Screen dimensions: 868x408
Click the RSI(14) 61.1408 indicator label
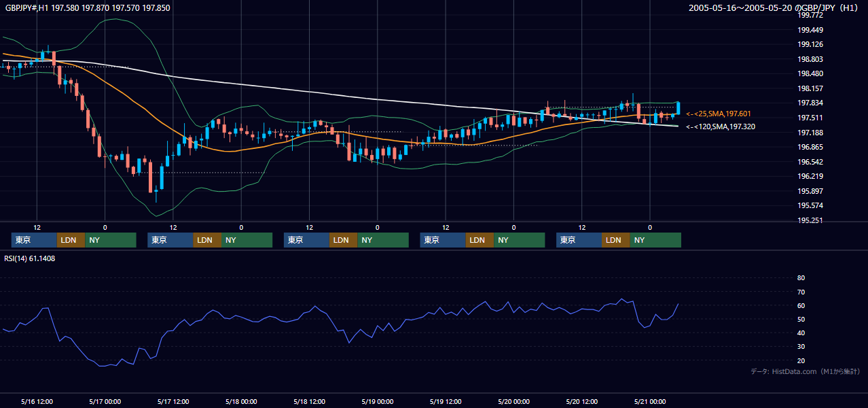(29, 258)
